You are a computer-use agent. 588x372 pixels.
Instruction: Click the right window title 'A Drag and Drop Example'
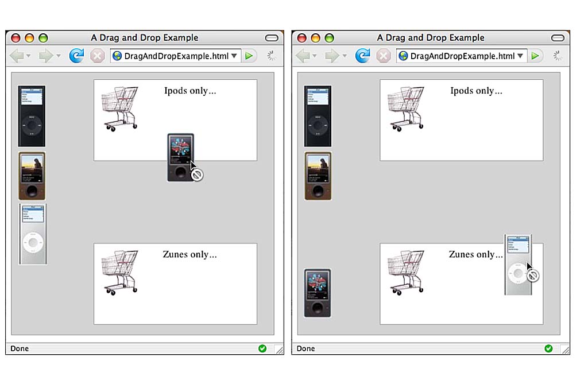pos(431,38)
